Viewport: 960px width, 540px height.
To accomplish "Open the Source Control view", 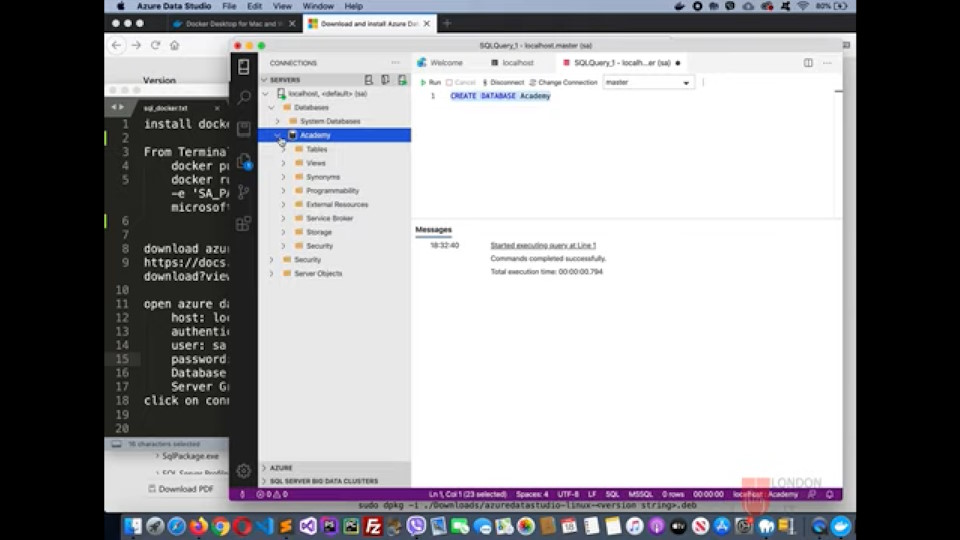I will click(244, 192).
